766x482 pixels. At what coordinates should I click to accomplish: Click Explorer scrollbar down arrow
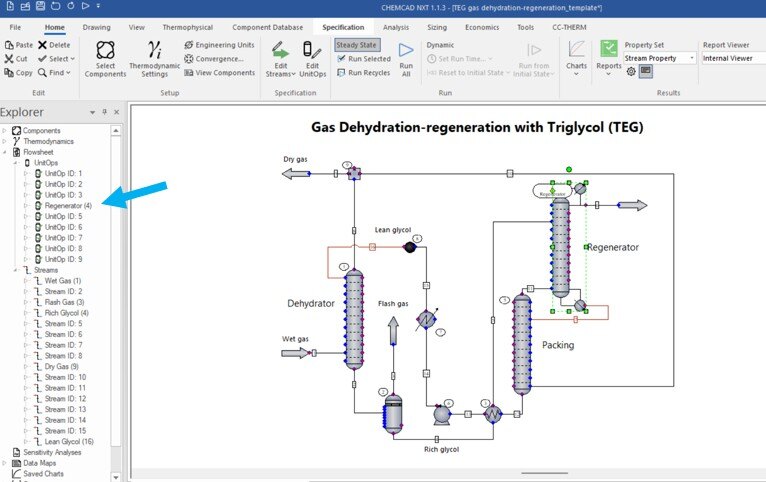click(x=116, y=477)
